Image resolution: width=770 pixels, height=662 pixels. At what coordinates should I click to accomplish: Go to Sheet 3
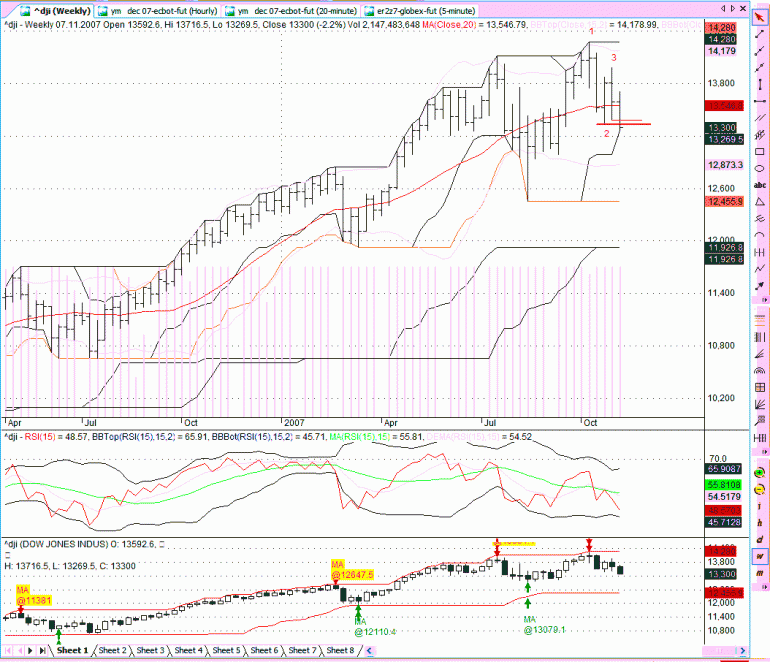pyautogui.click(x=150, y=650)
